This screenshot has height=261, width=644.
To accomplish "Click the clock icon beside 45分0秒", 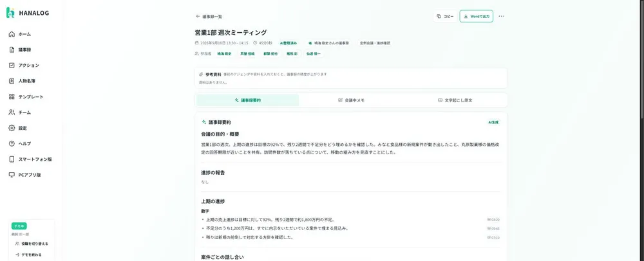I will click(x=255, y=42).
